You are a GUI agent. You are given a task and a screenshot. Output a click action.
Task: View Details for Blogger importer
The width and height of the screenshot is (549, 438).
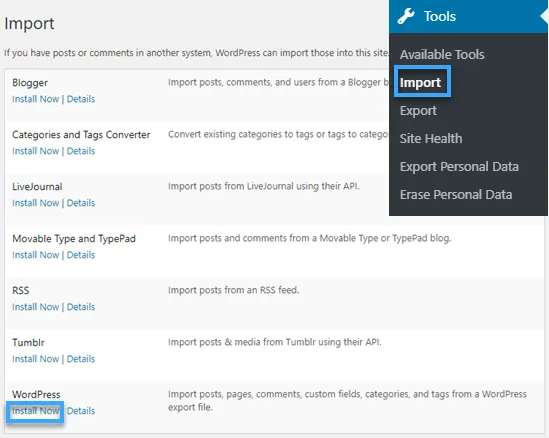click(x=81, y=99)
